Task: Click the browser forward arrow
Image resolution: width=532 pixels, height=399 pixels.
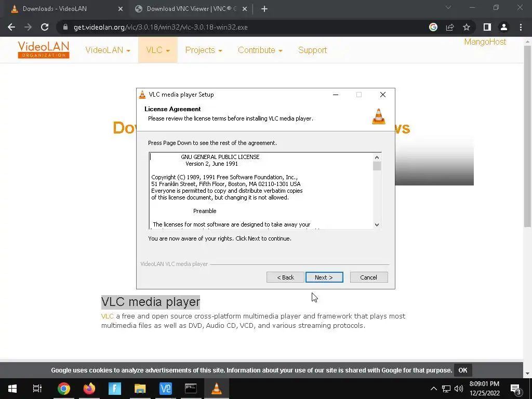Action: [28, 27]
